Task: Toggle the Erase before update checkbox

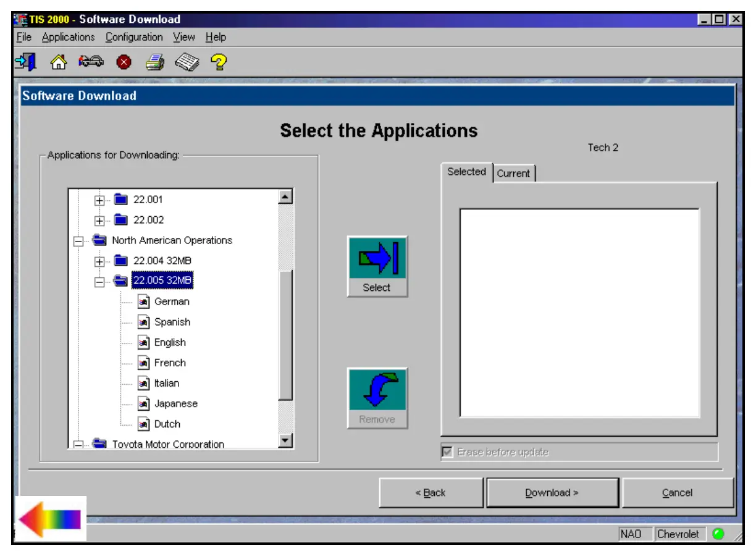Action: tap(447, 452)
